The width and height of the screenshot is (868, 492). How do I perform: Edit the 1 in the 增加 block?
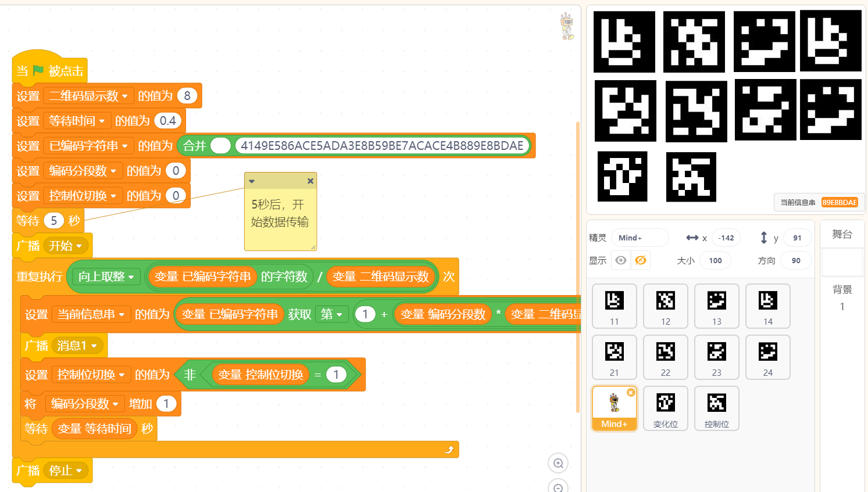(x=166, y=404)
